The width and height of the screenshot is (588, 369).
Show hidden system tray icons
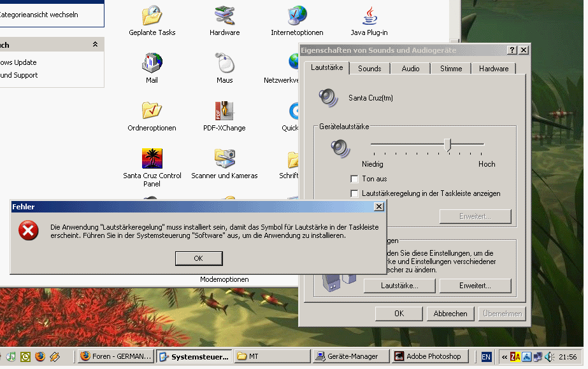coord(505,357)
